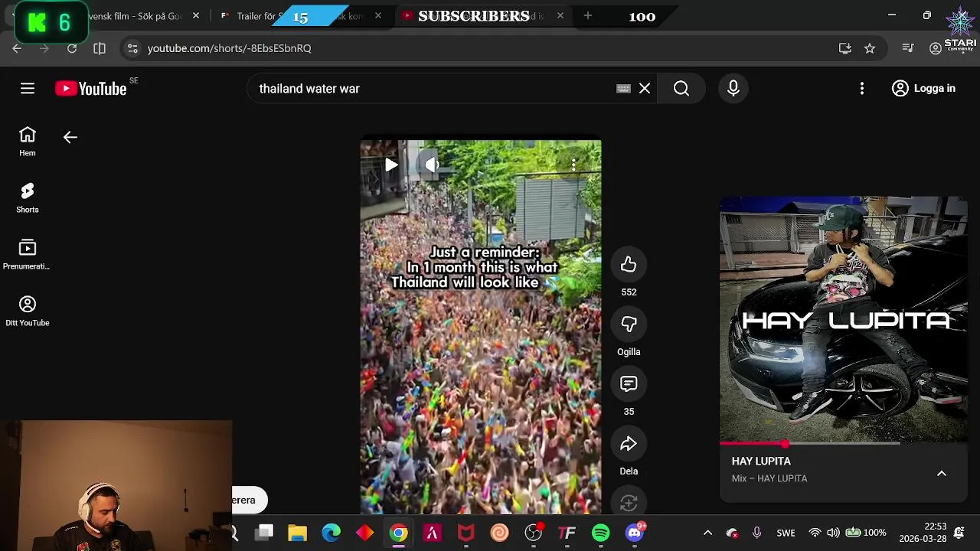Click Logga in button
Image resolution: width=980 pixels, height=551 pixels.
click(x=923, y=89)
